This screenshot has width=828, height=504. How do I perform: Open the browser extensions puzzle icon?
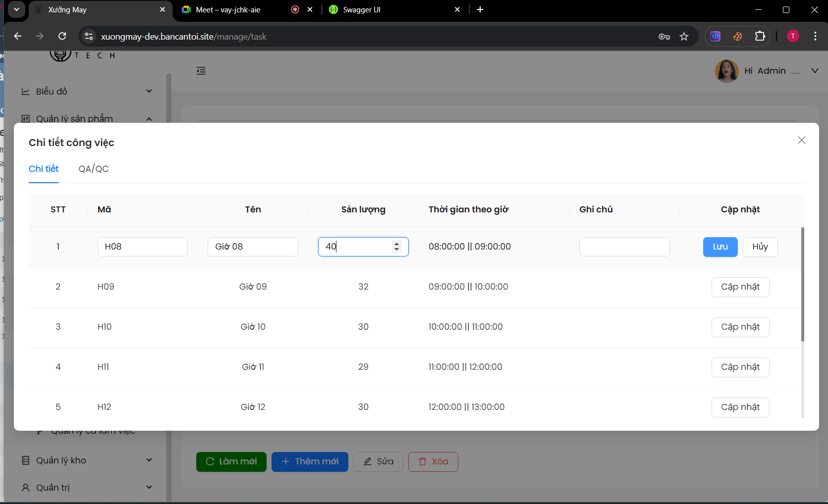[760, 36]
